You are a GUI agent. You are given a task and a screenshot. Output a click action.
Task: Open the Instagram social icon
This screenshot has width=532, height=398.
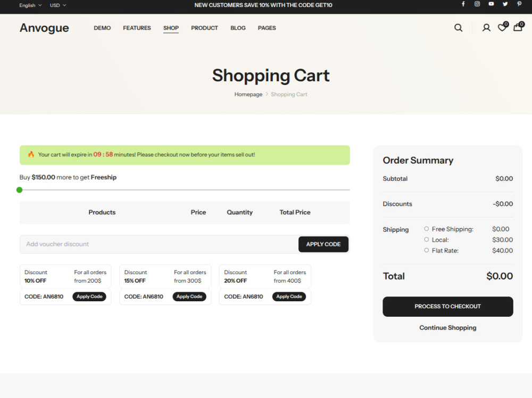[477, 4]
